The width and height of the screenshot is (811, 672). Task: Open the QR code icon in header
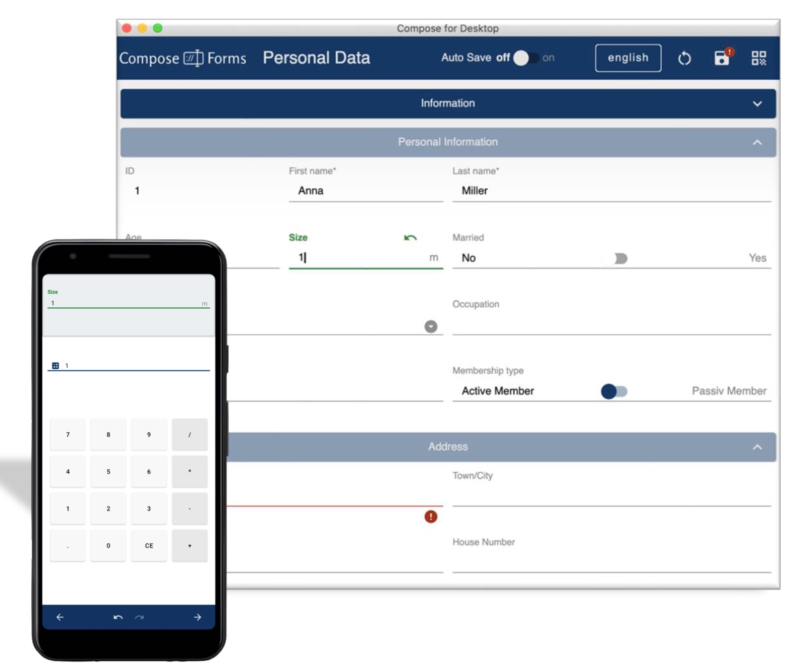[759, 58]
